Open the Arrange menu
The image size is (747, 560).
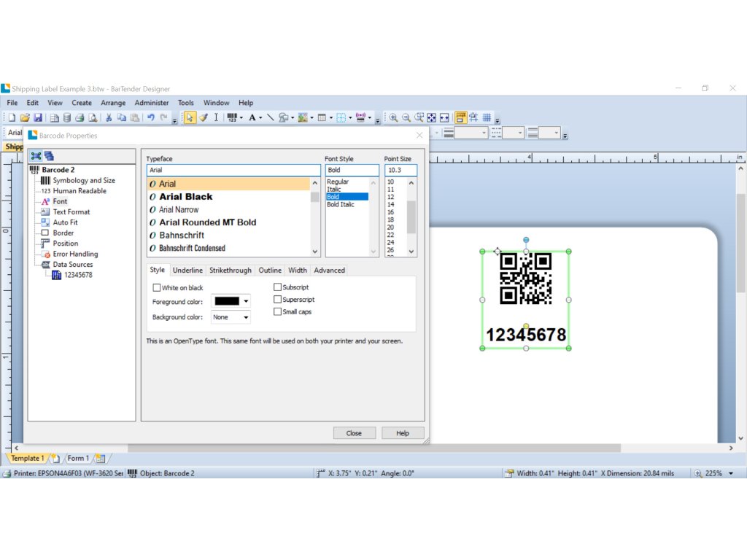[113, 103]
